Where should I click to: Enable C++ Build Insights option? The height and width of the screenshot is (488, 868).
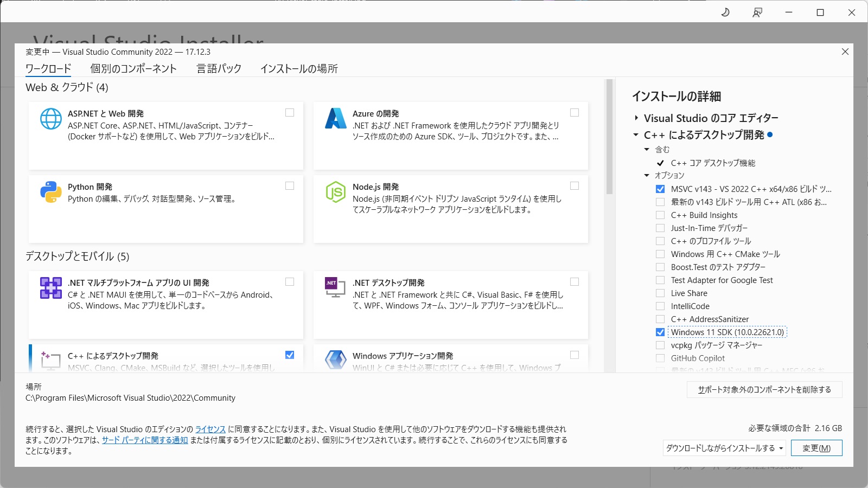(x=660, y=215)
